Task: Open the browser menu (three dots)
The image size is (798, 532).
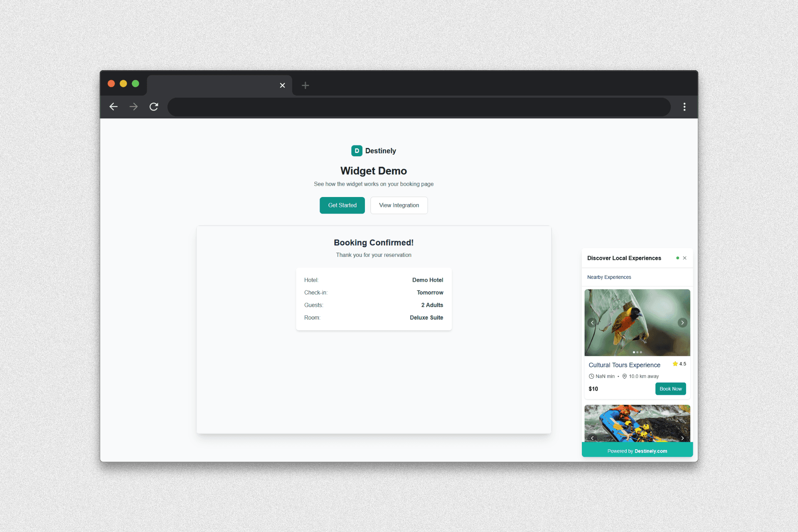Action: coord(684,107)
